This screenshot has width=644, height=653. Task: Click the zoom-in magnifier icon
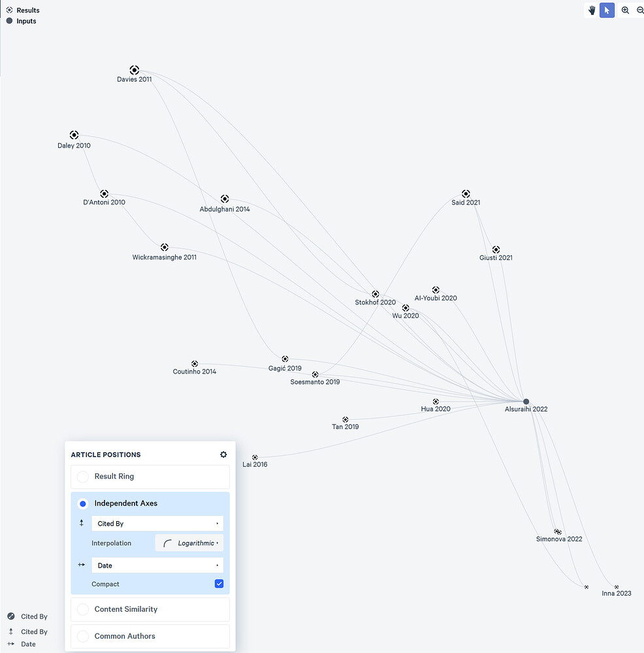625,10
